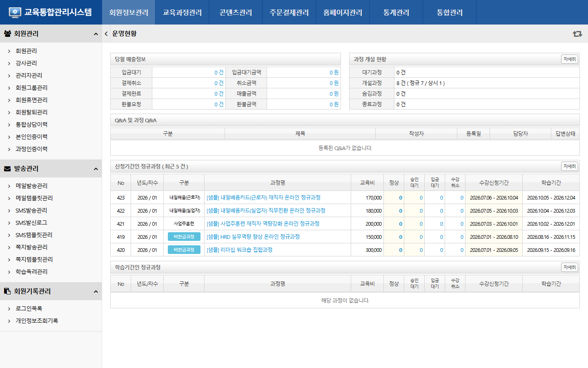588x368 pixels.
Task: Select 학습독려관리 in sidebar
Action: click(31, 272)
